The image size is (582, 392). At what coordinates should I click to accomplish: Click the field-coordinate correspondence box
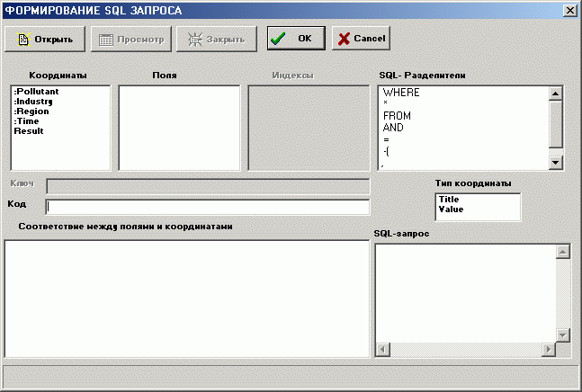[187, 298]
